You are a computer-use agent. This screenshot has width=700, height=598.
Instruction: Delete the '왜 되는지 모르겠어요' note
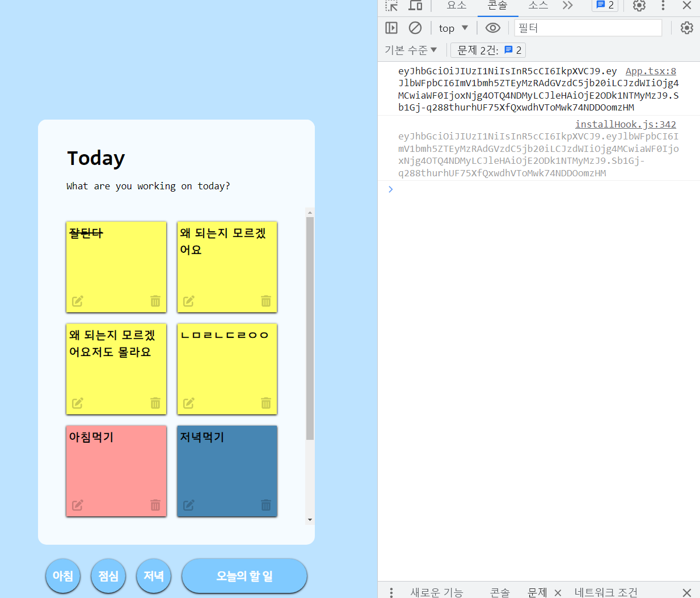coord(266,301)
